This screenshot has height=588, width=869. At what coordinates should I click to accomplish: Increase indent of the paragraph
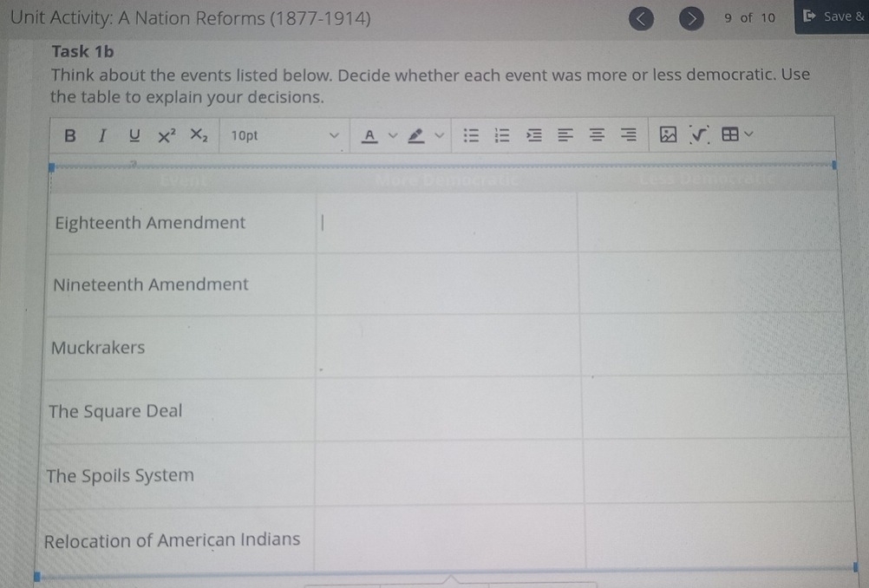point(533,135)
